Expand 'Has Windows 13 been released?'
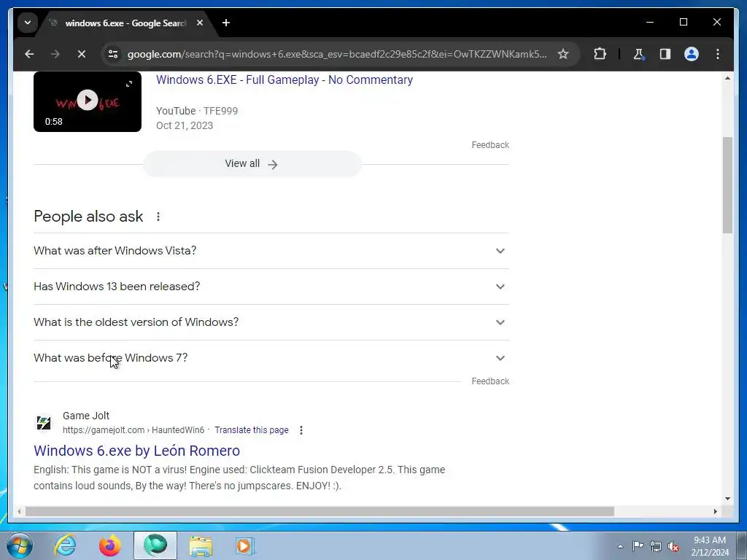The width and height of the screenshot is (747, 560). click(x=271, y=287)
